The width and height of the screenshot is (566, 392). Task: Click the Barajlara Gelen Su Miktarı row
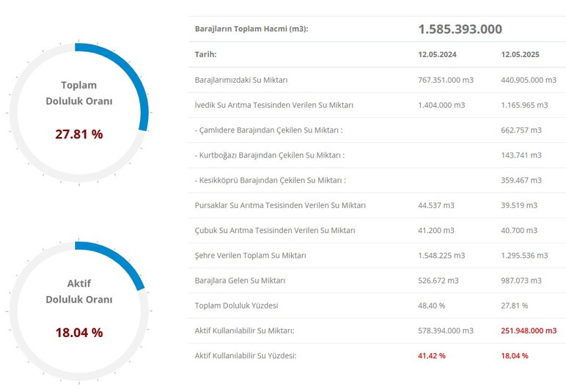(378, 281)
